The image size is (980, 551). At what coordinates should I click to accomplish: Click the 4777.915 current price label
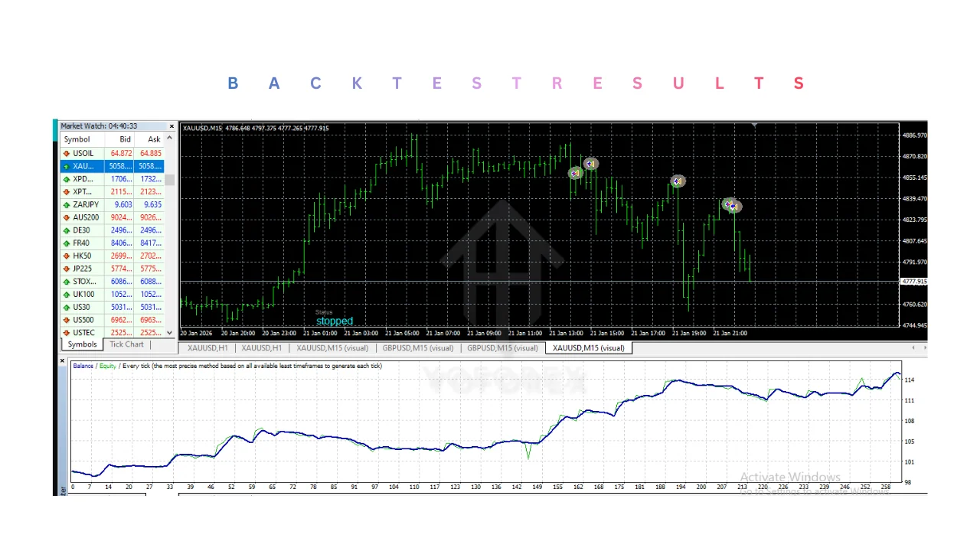(x=915, y=282)
